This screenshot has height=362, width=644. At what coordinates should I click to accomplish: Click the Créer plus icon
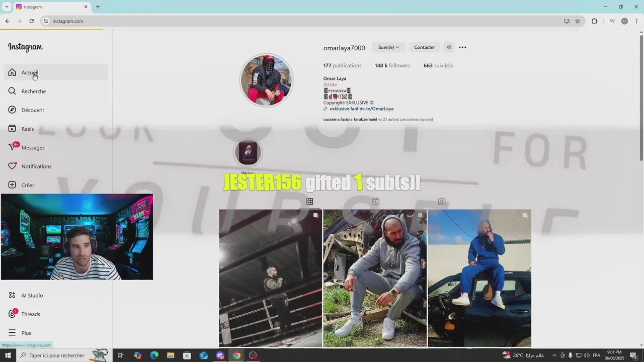(12, 185)
